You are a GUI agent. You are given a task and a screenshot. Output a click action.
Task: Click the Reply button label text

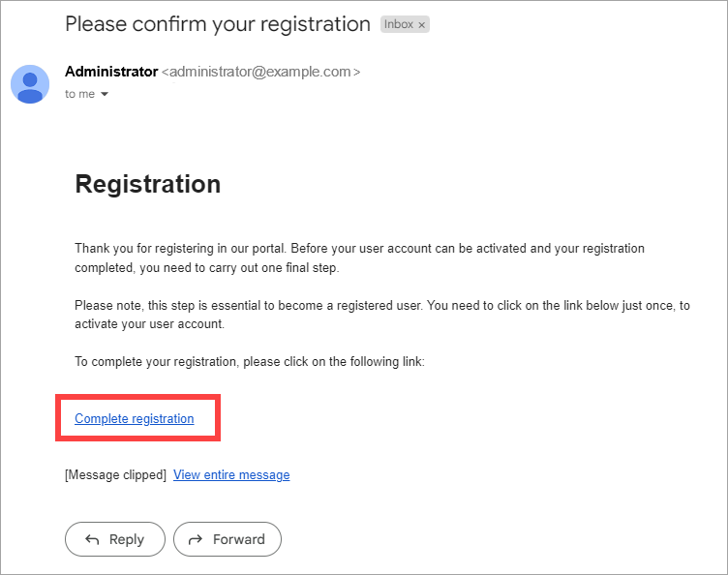coord(127,539)
